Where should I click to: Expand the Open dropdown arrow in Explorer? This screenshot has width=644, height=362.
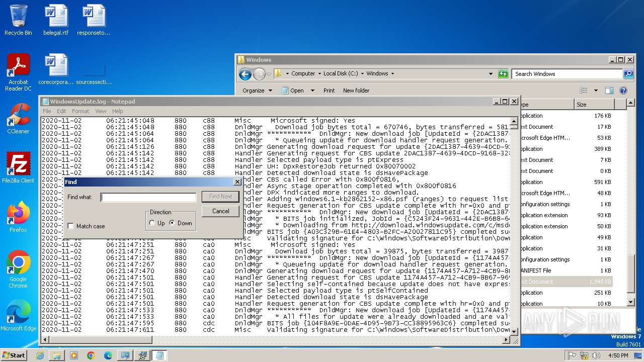[x=312, y=90]
